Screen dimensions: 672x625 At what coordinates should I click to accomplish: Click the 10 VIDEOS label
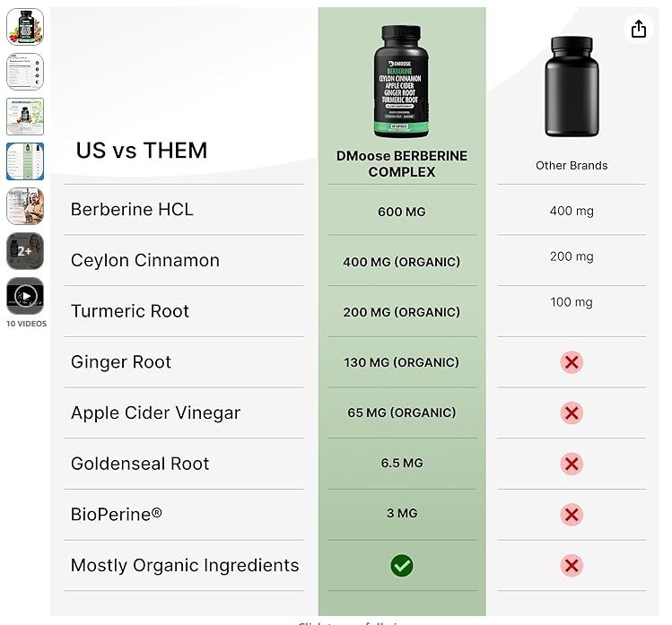click(x=26, y=324)
